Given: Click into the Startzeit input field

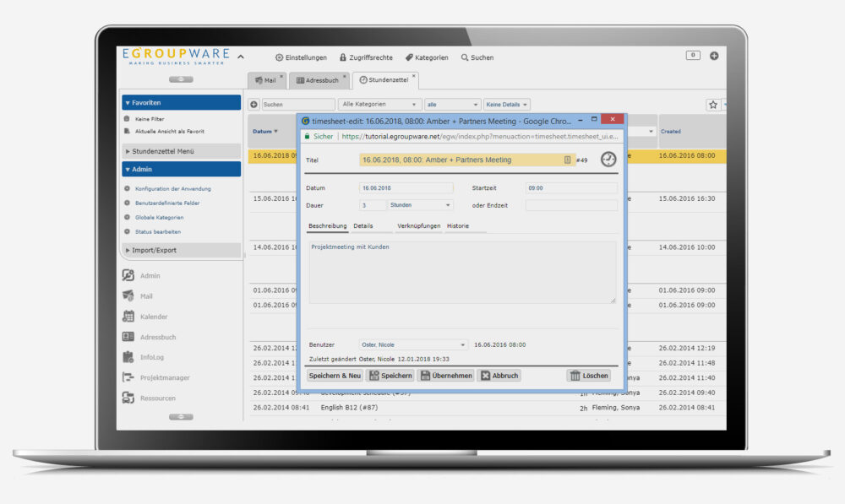Looking at the screenshot, I should (x=570, y=188).
